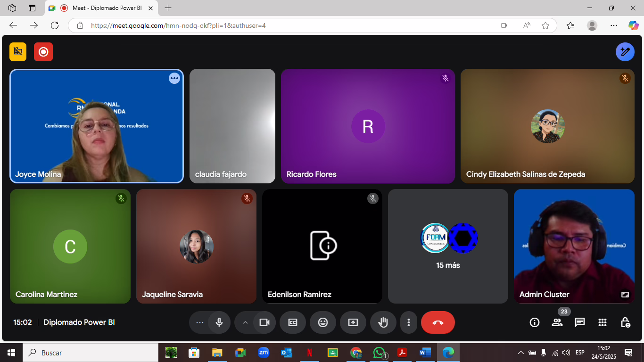Open more options vertical dots menu
Viewport: 644px width, 362px height.
409,322
